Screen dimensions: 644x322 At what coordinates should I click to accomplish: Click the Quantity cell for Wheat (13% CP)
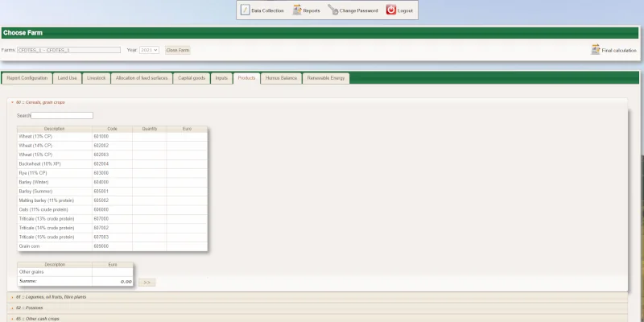(x=149, y=137)
